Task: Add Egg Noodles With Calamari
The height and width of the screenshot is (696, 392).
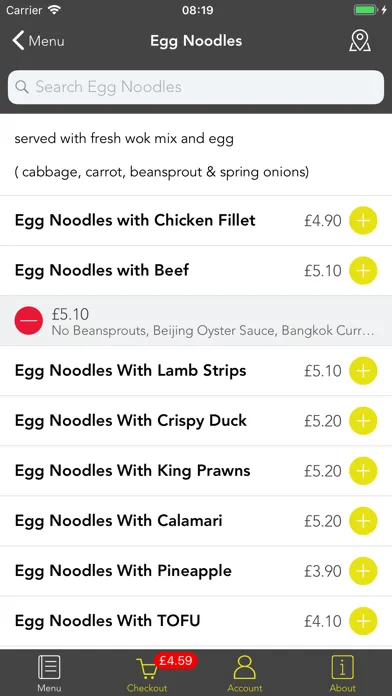Action: coord(363,521)
